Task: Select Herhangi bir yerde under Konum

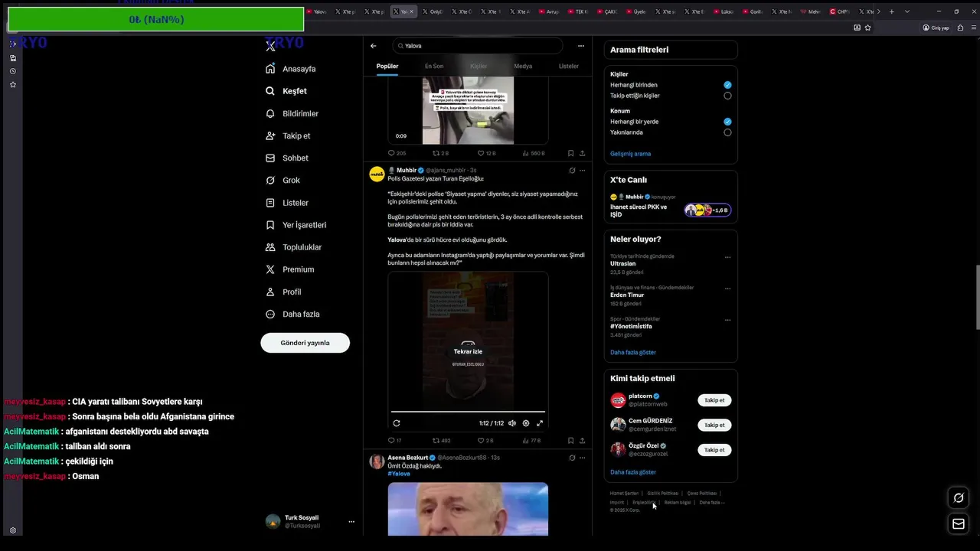Action: click(727, 122)
